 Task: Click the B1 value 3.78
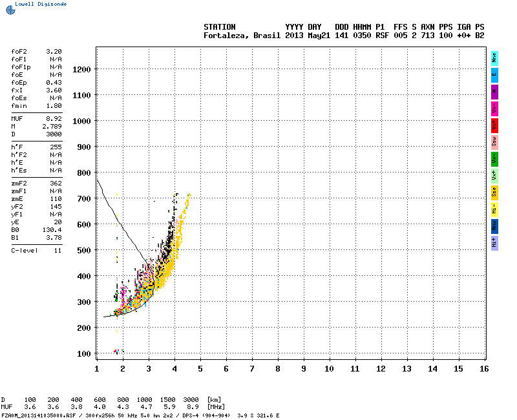click(54, 238)
